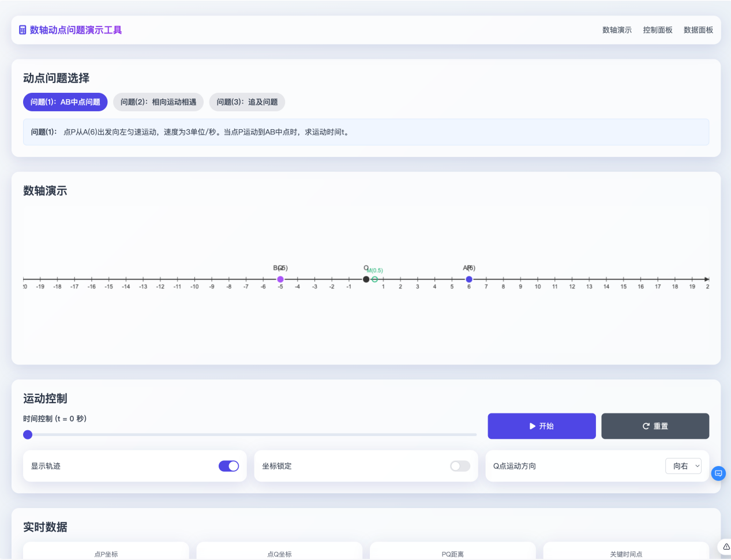
Task: Open the Q点运动方向 dropdown showing 向右
Action: [x=683, y=466]
